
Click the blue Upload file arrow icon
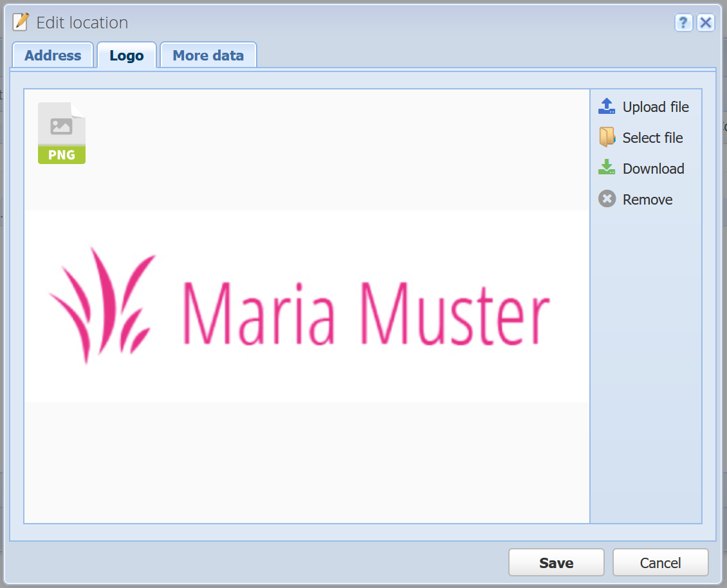tap(607, 106)
